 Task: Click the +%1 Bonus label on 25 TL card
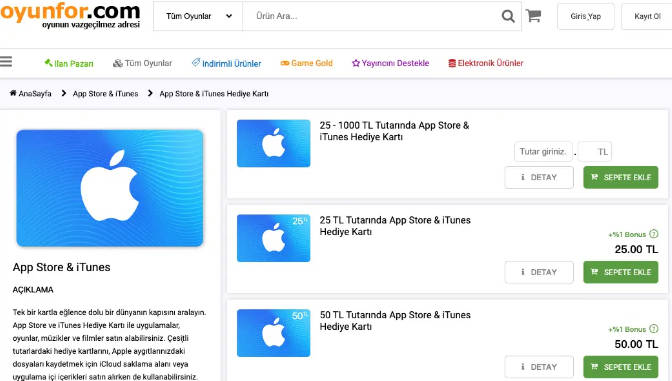[627, 234]
